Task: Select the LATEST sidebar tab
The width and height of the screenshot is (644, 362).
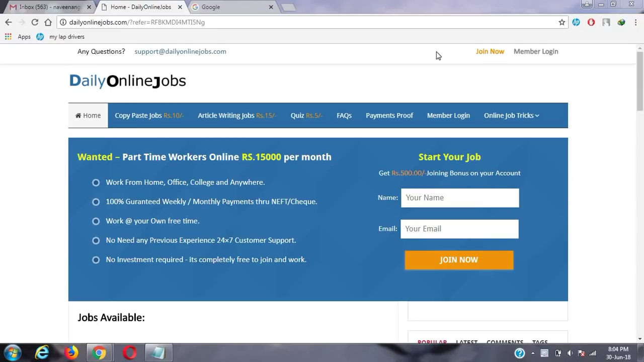Action: coord(466,342)
